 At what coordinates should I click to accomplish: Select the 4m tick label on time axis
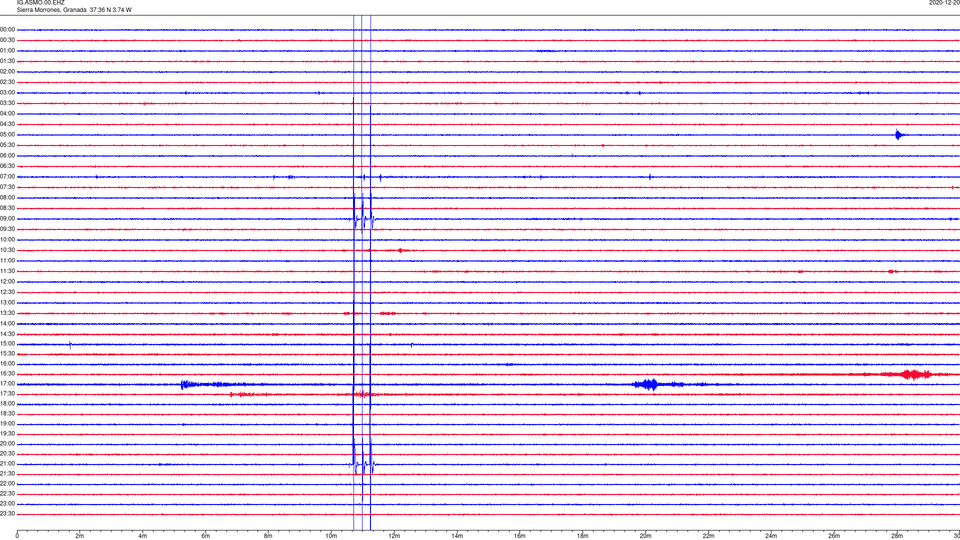(x=143, y=536)
